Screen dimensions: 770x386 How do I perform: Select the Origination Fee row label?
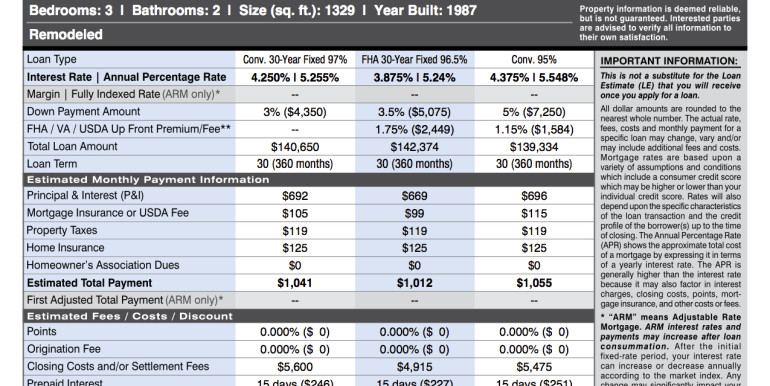coord(64,349)
